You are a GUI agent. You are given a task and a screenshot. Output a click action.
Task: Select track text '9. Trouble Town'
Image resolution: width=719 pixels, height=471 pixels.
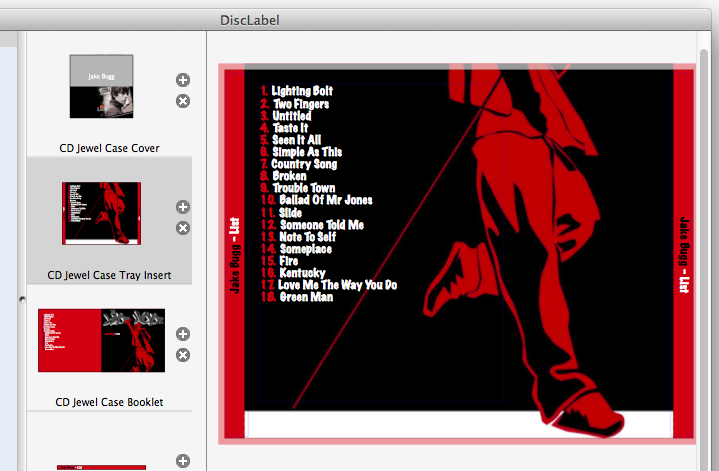[298, 188]
